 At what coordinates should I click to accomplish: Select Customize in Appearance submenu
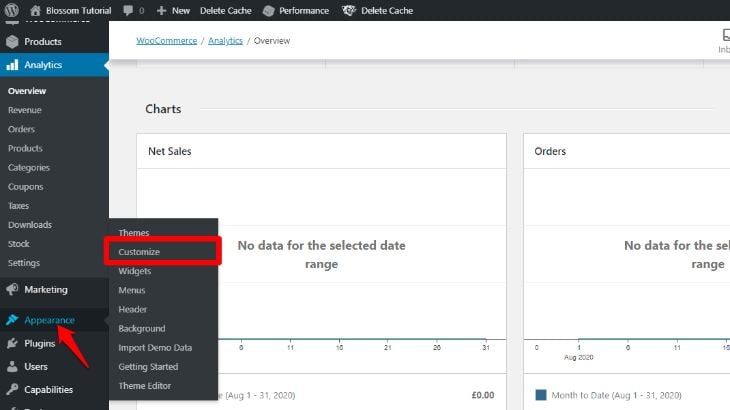point(139,252)
